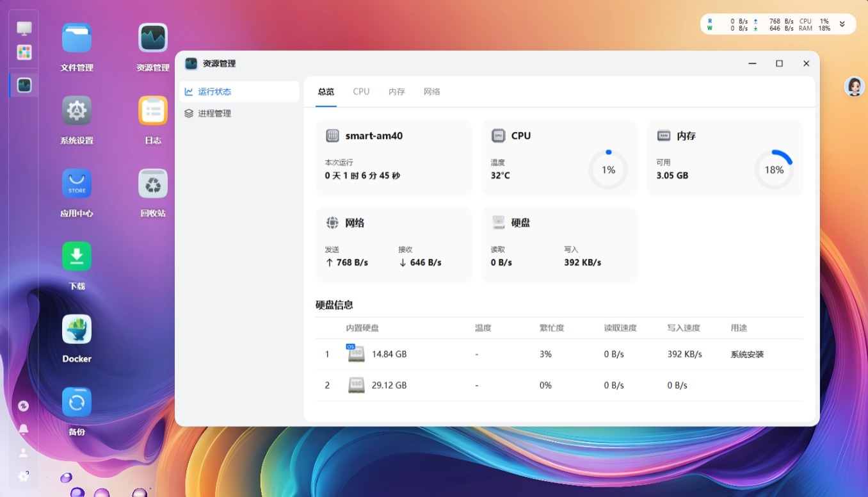This screenshot has width=868, height=497.
Task: Open the settings gear in the dock
Action: [24, 476]
